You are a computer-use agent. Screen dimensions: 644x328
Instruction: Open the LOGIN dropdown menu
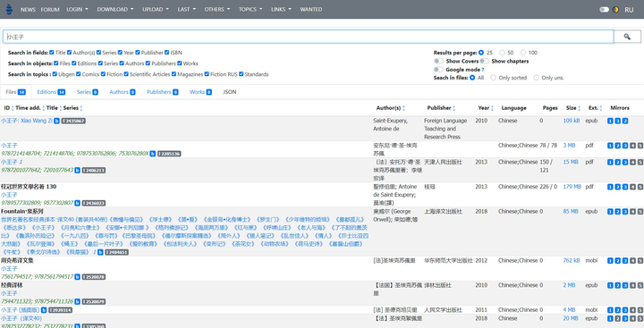coord(77,10)
